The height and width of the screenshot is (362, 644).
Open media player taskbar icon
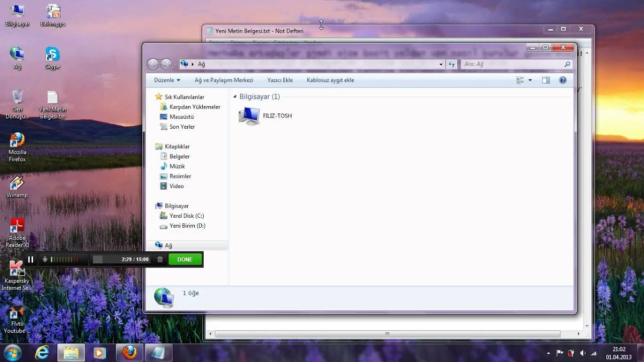(x=99, y=353)
